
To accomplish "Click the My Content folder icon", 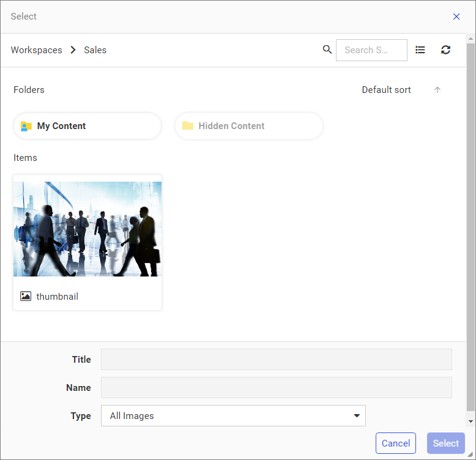I will pyautogui.click(x=26, y=126).
